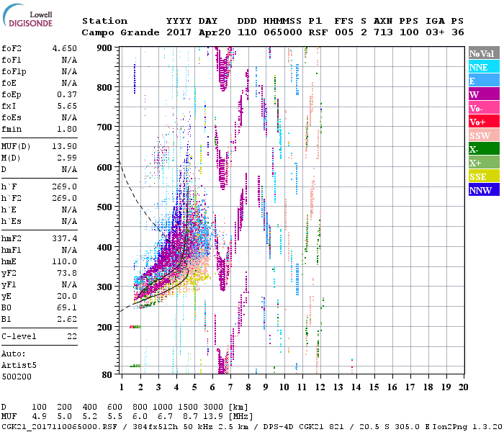The height and width of the screenshot is (432, 504).
Task: Click the foF2 value 4.650
Action: click(65, 48)
